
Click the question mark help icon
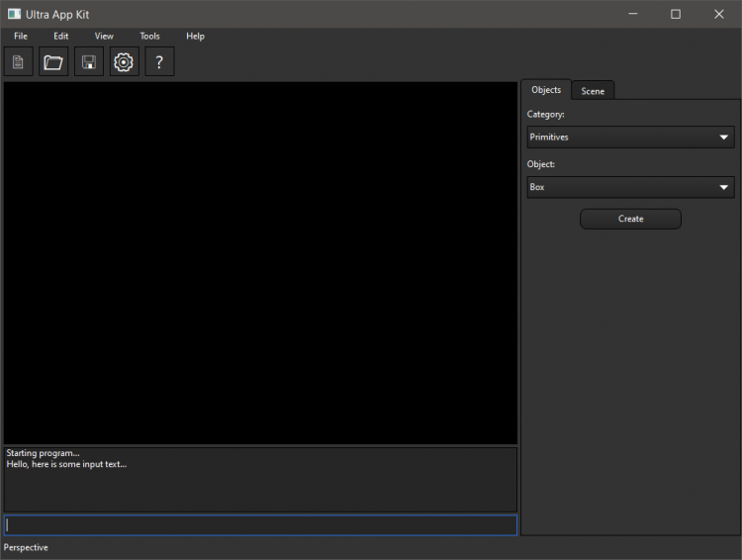tap(159, 61)
